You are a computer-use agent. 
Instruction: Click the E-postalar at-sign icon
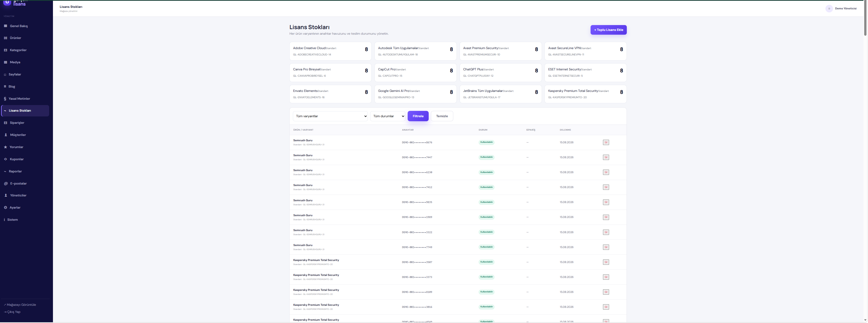(6, 184)
